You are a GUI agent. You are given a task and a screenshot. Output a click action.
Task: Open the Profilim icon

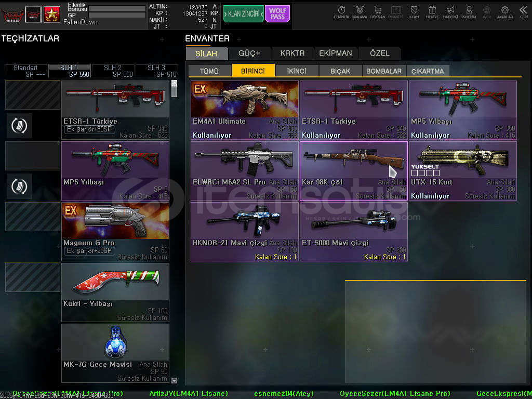point(469,12)
